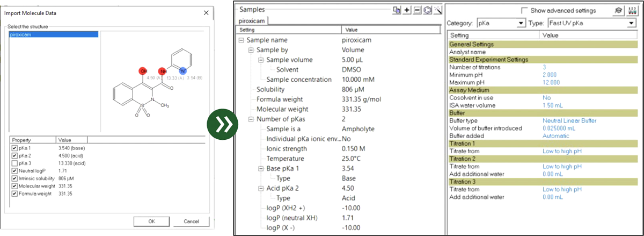Screen dimensions: 644x236
Task: Click the logP (neutral XH) 1.71 value
Action: [x=348, y=218]
